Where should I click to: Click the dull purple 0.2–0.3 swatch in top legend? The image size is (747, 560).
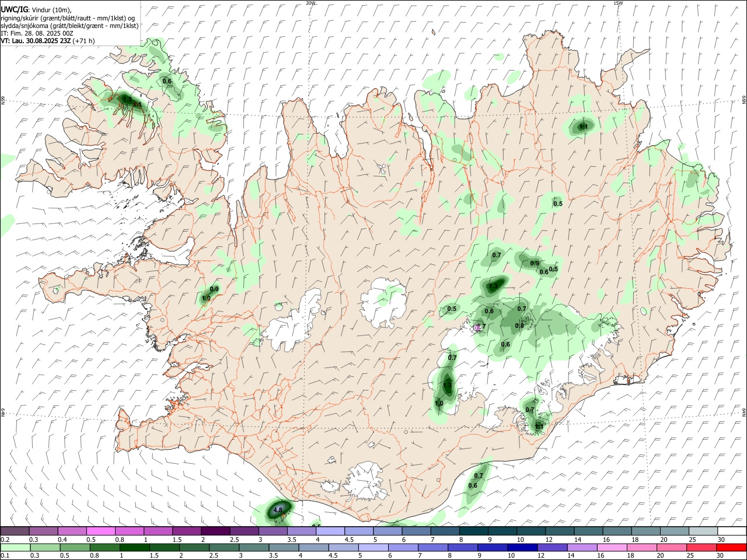16,531
